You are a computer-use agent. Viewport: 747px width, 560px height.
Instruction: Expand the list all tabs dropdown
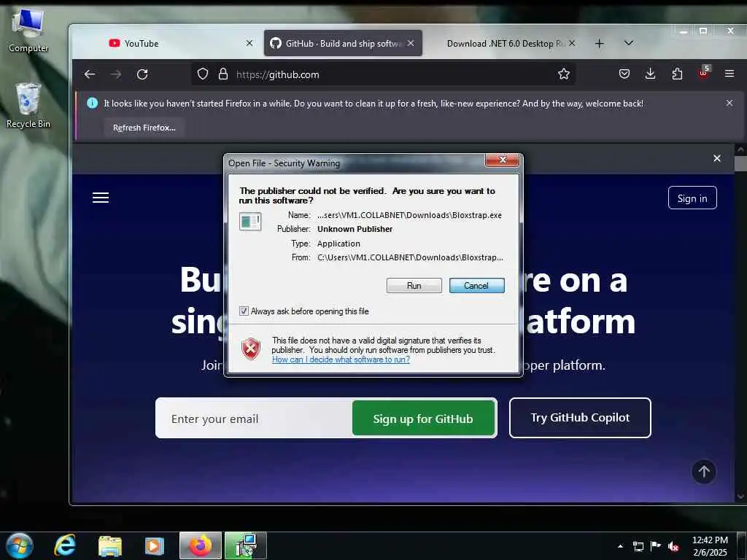[x=629, y=43]
